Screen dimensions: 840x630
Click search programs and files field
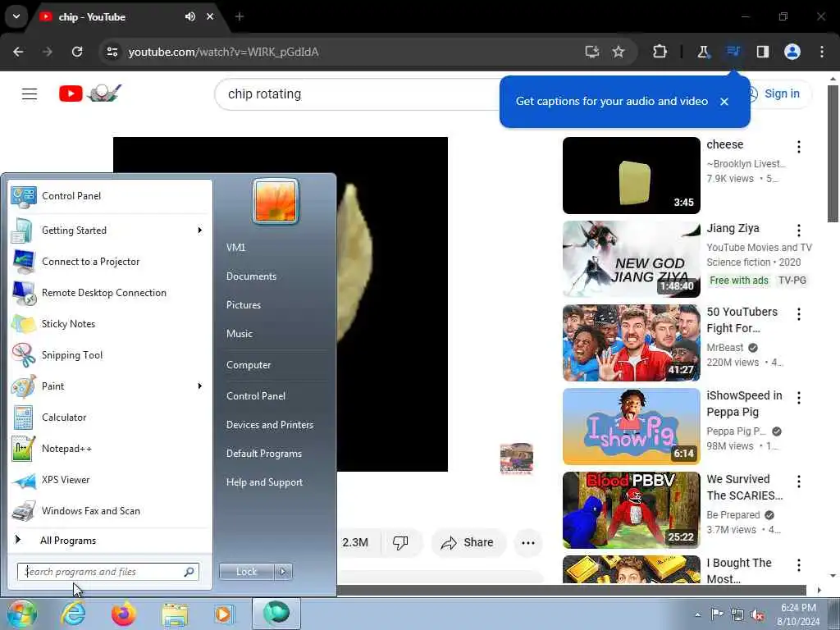[x=108, y=572]
